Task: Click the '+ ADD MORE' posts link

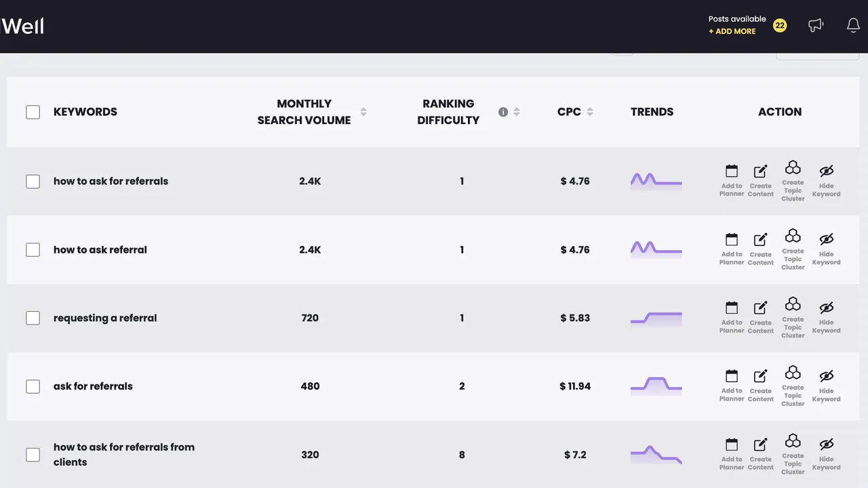Action: pyautogui.click(x=732, y=31)
